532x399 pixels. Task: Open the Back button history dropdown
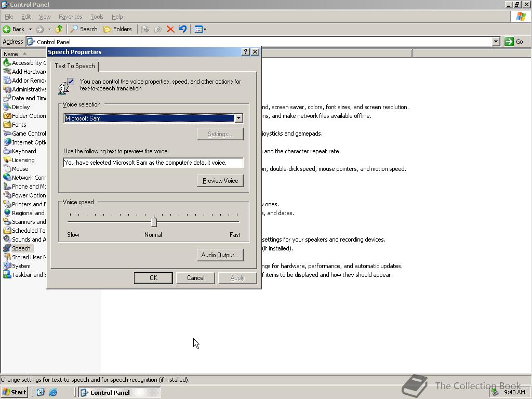(30, 29)
